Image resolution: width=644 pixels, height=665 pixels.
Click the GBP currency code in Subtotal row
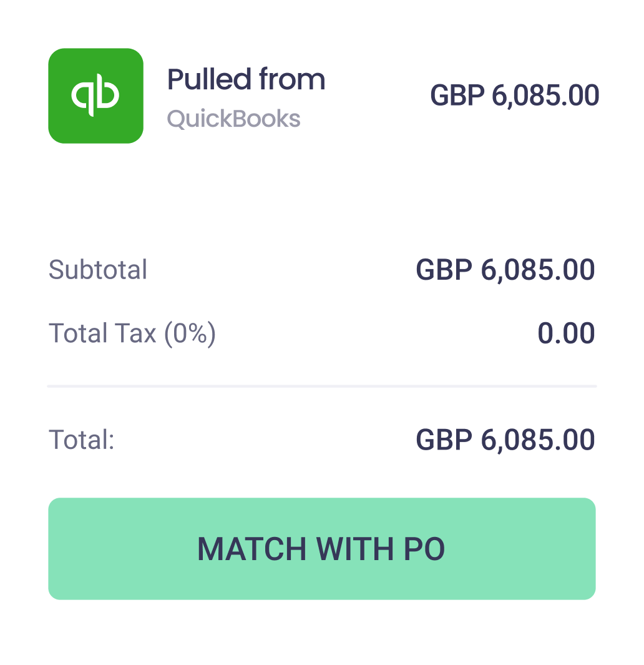click(444, 270)
